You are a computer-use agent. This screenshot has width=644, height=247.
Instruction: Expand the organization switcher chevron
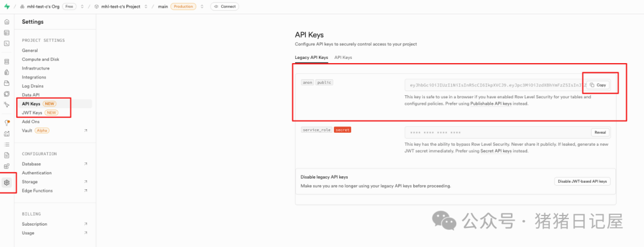[x=82, y=7]
